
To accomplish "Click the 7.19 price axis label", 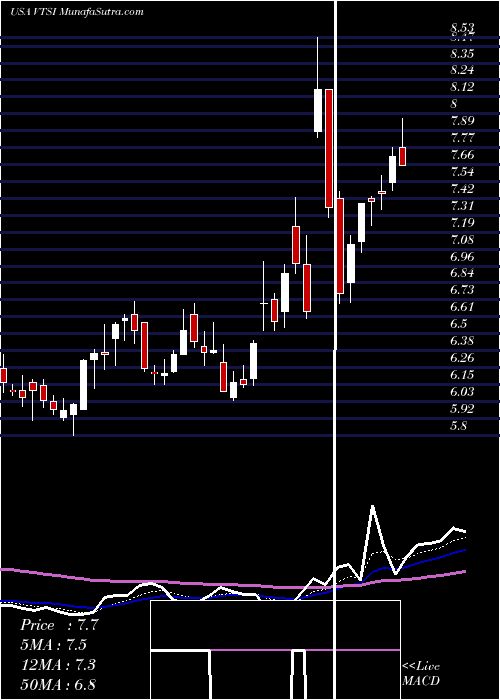I will click(x=462, y=223).
